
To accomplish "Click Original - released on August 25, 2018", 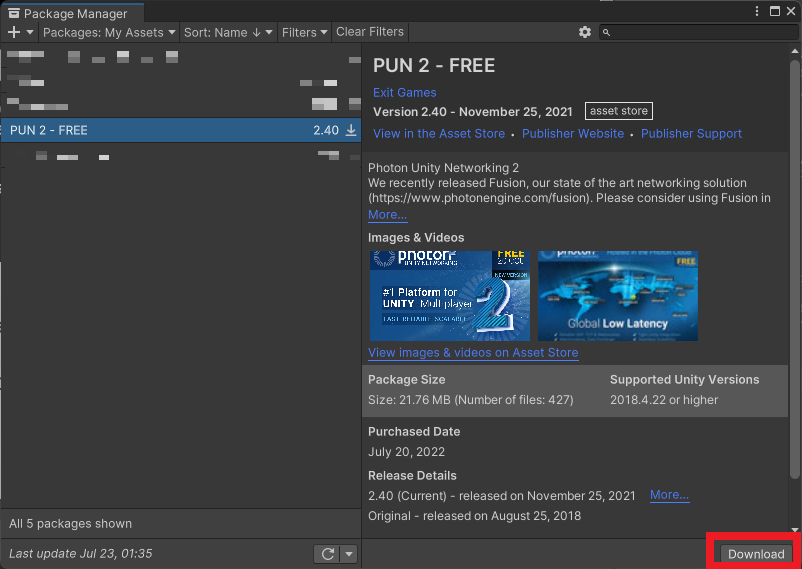I will 474,515.
